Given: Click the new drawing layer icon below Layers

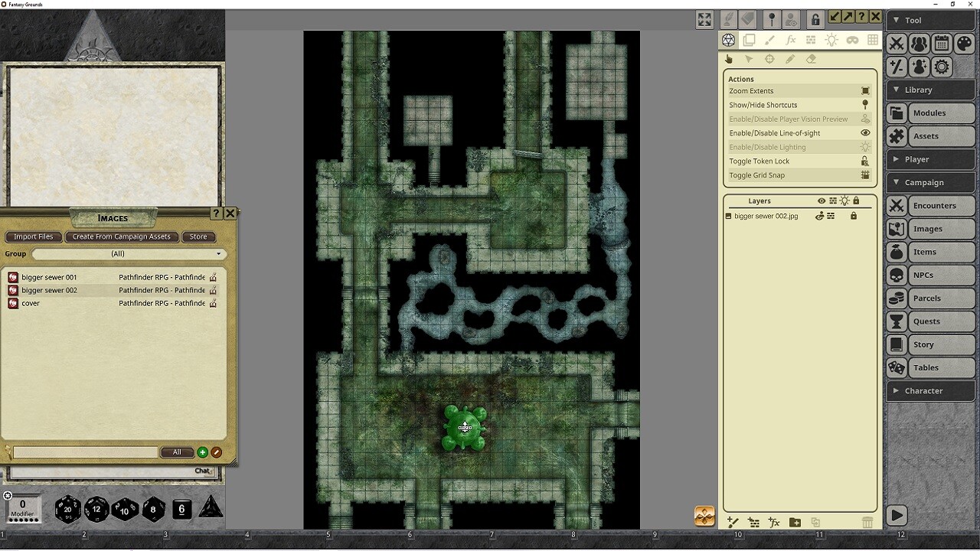Looking at the screenshot, I should 733,522.
